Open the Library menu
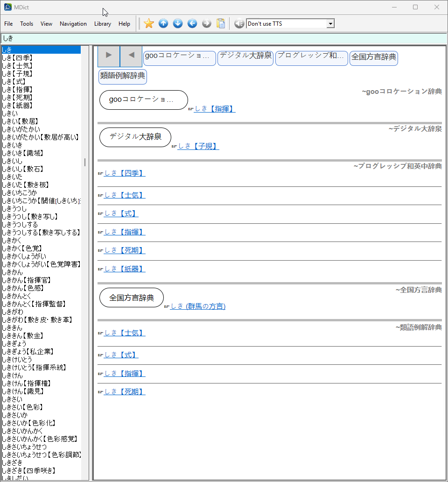Viewport: 448px width, 482px height. point(103,24)
